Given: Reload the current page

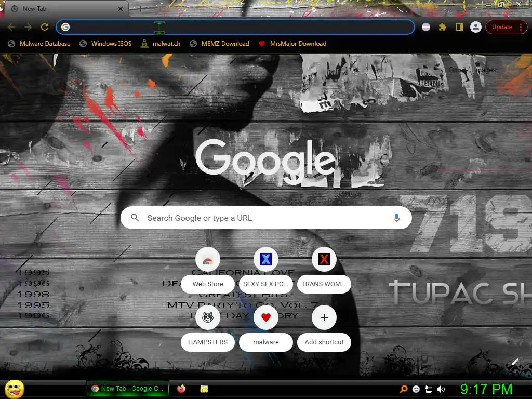Looking at the screenshot, I should (x=45, y=27).
